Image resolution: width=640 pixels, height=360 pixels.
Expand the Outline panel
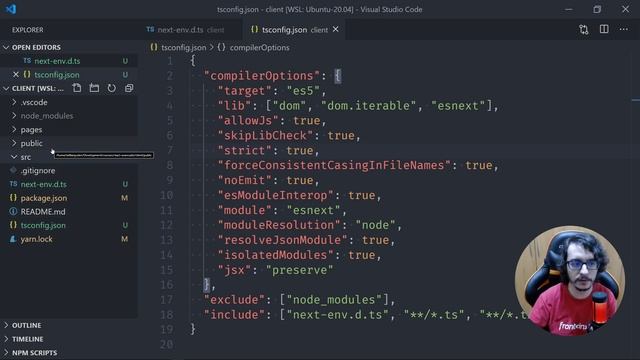pos(6,325)
